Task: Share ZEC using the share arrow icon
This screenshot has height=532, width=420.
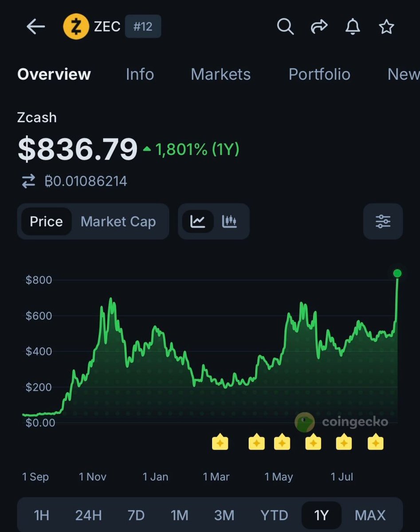Action: (x=318, y=27)
